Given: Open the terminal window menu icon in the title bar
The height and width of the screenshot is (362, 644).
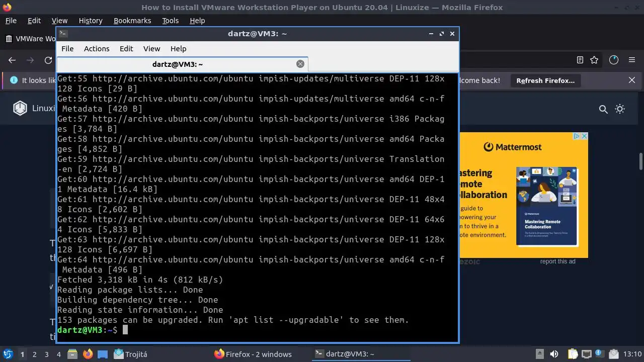Looking at the screenshot, I should tap(63, 34).
